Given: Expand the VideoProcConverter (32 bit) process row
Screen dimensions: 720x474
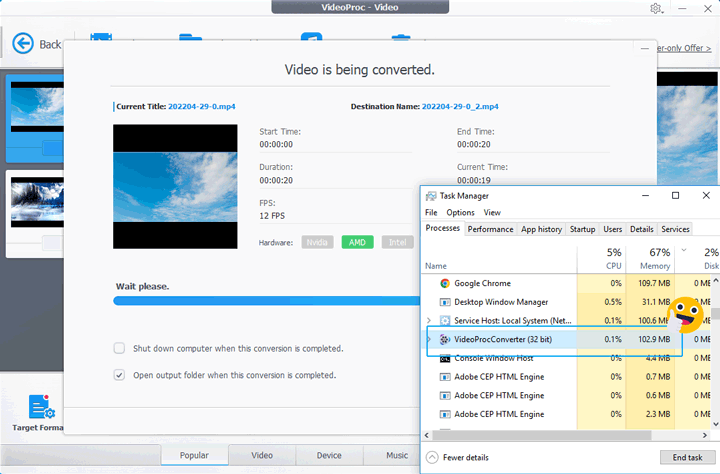Looking at the screenshot, I should pos(429,339).
